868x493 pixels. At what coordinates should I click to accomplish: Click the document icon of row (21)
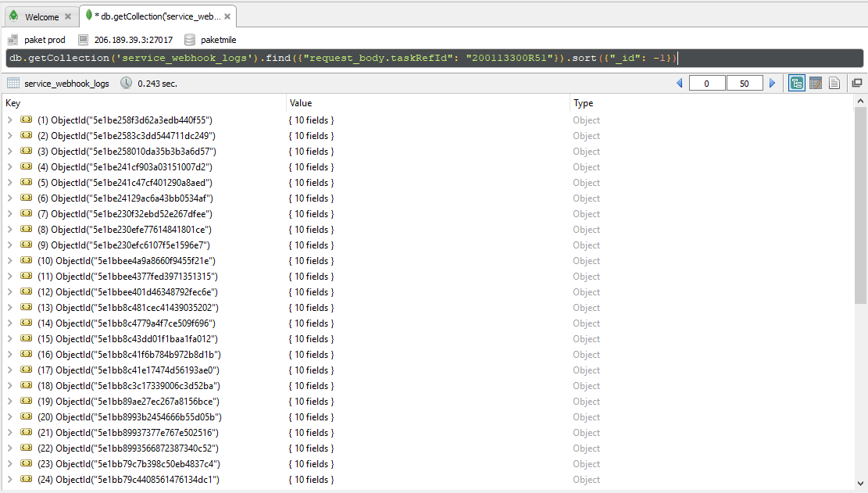26,432
